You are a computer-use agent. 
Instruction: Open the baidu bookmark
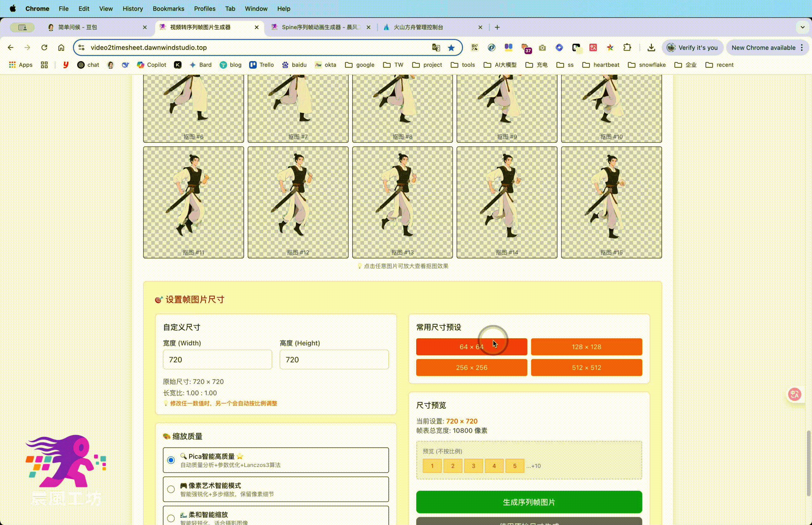(294, 65)
